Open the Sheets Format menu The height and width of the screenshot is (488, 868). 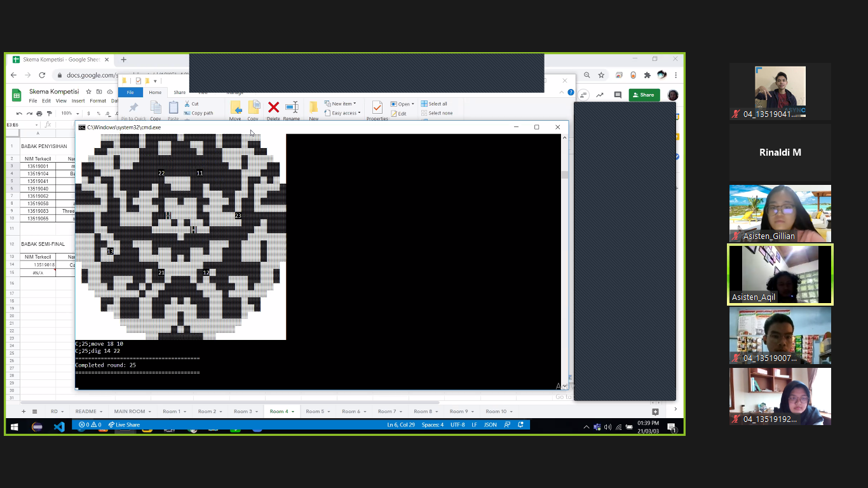click(x=98, y=101)
